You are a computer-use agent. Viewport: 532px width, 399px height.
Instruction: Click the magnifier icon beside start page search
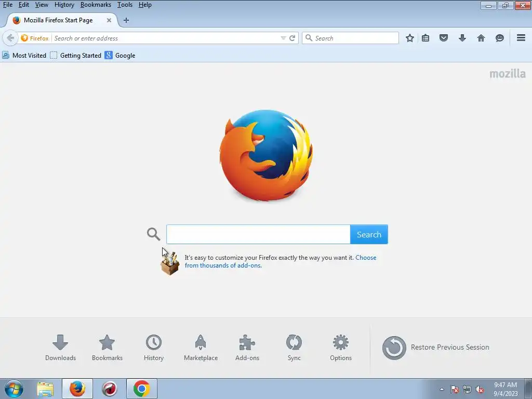point(153,234)
